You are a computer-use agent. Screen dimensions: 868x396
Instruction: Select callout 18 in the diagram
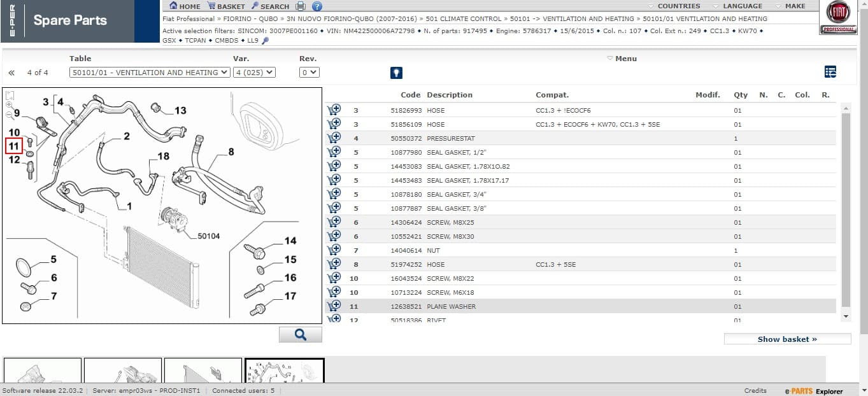(164, 156)
